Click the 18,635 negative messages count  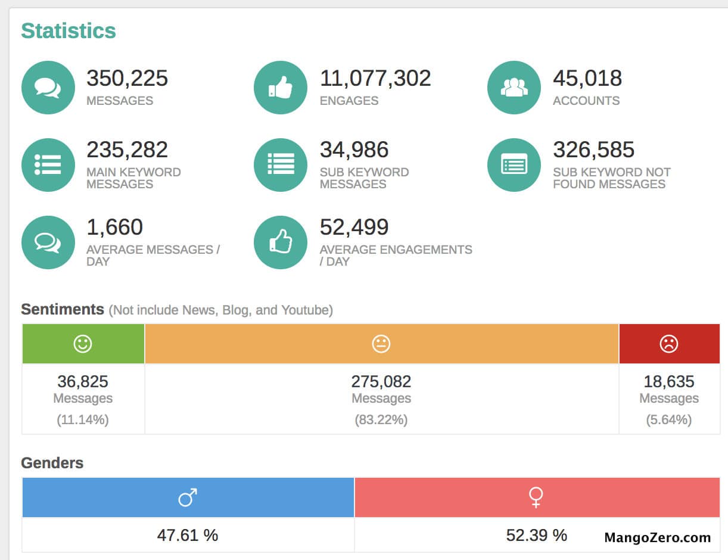coord(669,381)
